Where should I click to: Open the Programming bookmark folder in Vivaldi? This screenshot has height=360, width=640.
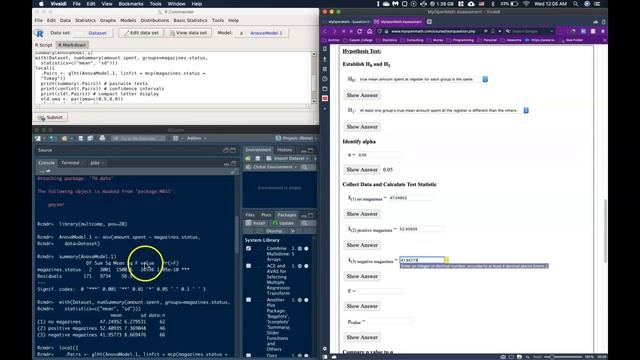point(460,40)
